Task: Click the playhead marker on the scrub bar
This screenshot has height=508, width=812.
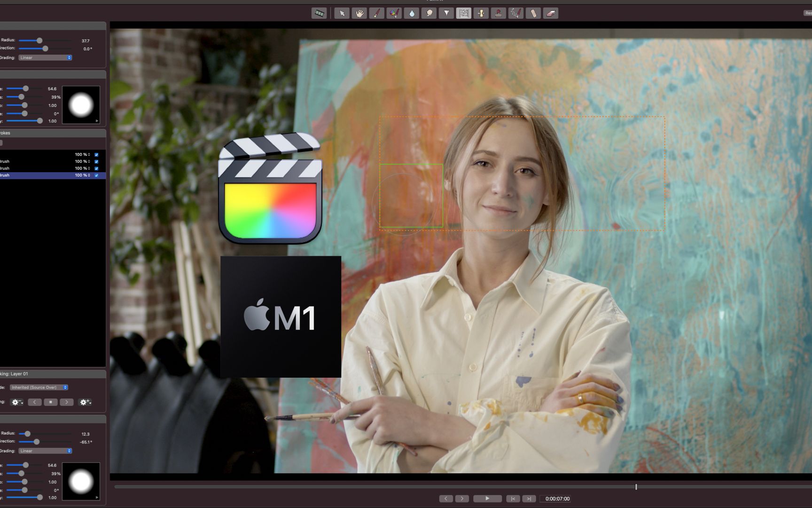Action: (636, 487)
